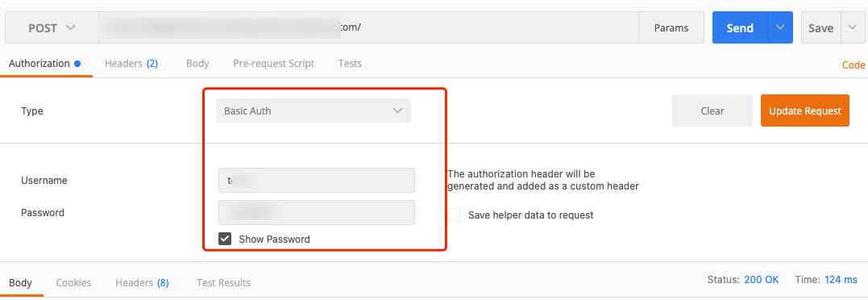Focus the Password field
This screenshot has width=868, height=300.
pyautogui.click(x=317, y=213)
